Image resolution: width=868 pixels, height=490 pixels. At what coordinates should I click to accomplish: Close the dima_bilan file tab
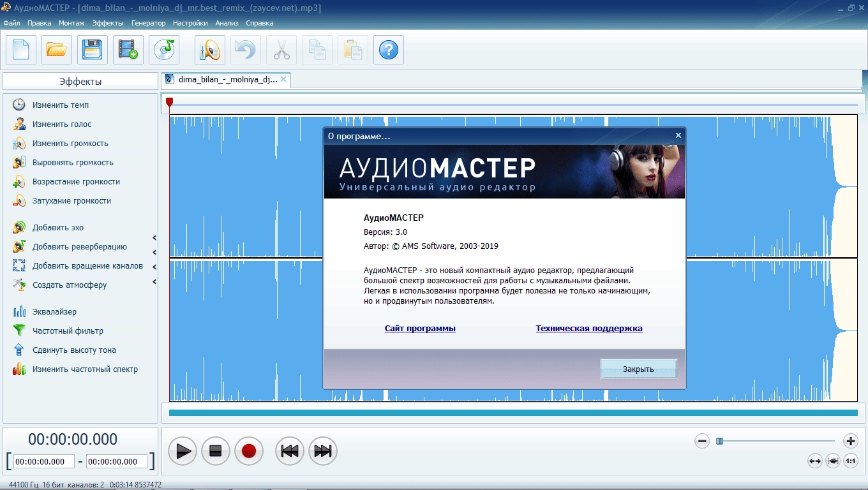point(283,79)
